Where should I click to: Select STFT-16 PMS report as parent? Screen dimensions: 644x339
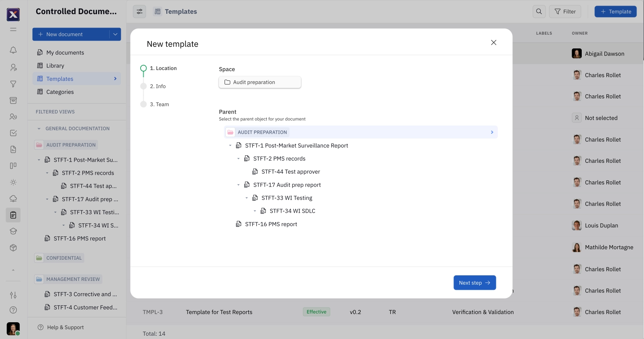[x=271, y=224]
